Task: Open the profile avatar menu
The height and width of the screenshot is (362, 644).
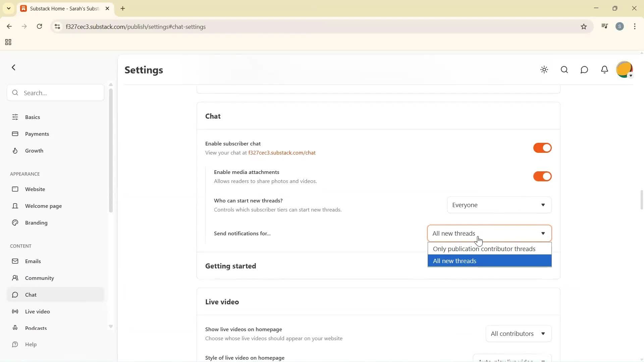Action: tap(625, 70)
